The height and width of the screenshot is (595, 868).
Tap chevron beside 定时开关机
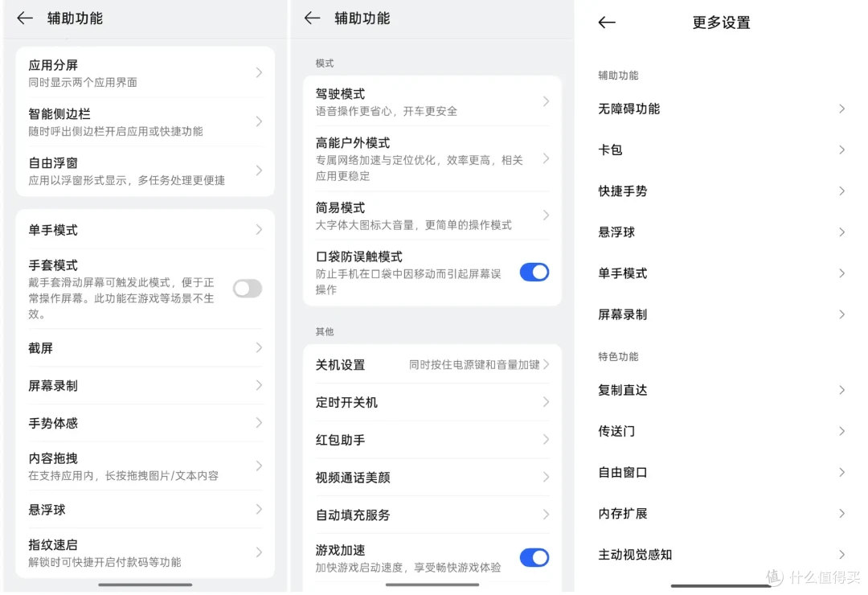click(546, 402)
